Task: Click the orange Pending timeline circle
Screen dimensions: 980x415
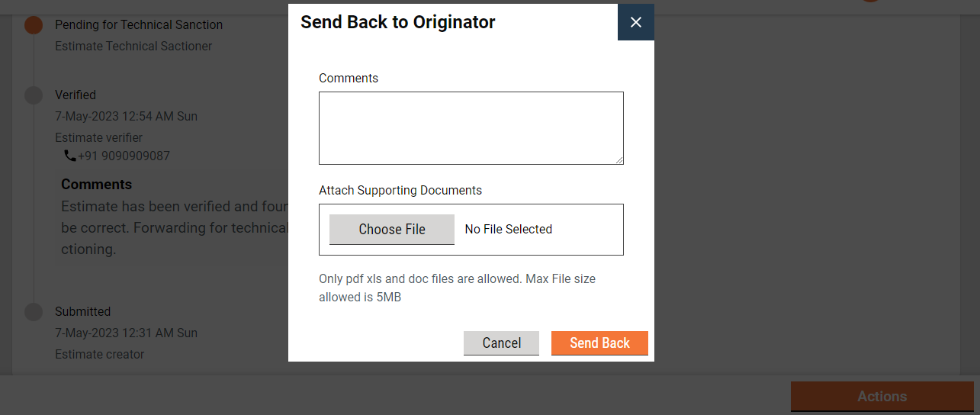Action: click(34, 25)
